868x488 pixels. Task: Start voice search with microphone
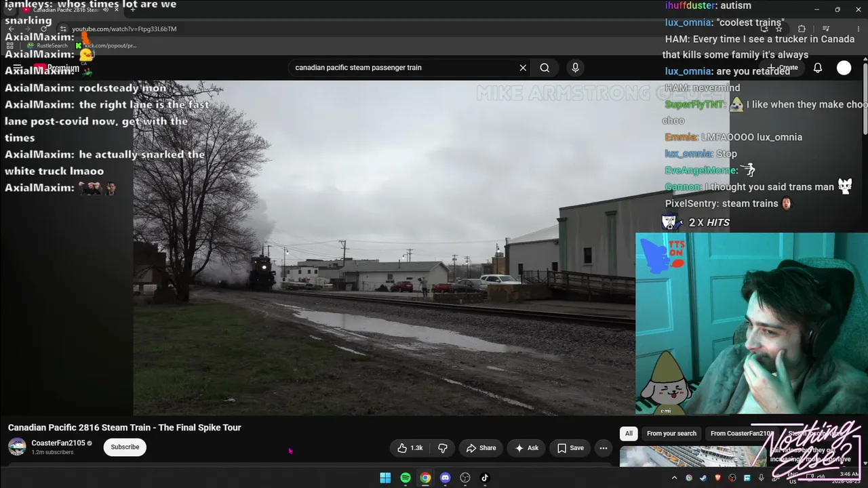pos(575,68)
